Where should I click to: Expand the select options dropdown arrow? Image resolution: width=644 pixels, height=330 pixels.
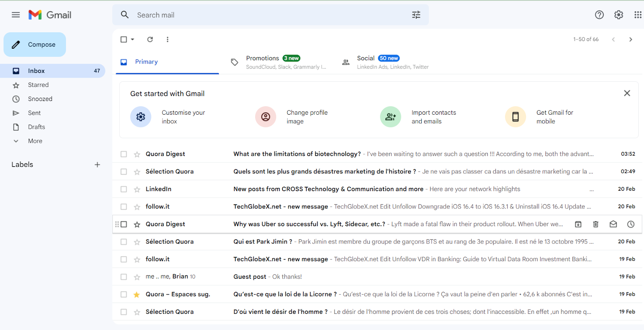(x=132, y=39)
